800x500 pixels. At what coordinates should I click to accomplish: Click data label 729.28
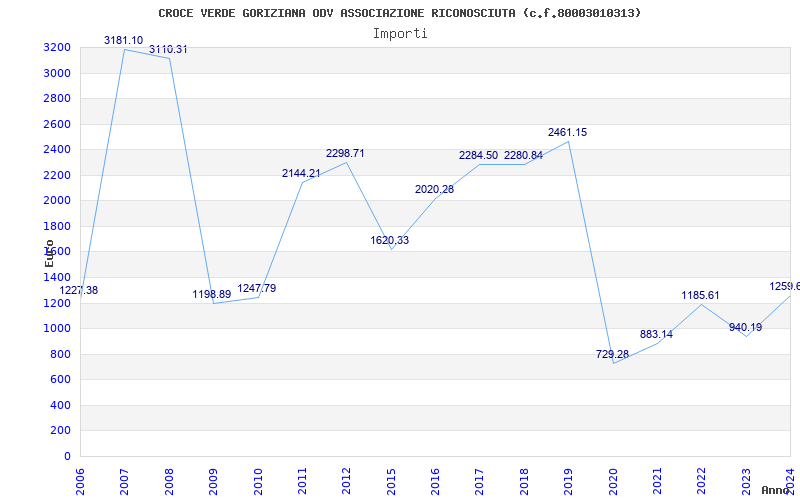tap(612, 354)
